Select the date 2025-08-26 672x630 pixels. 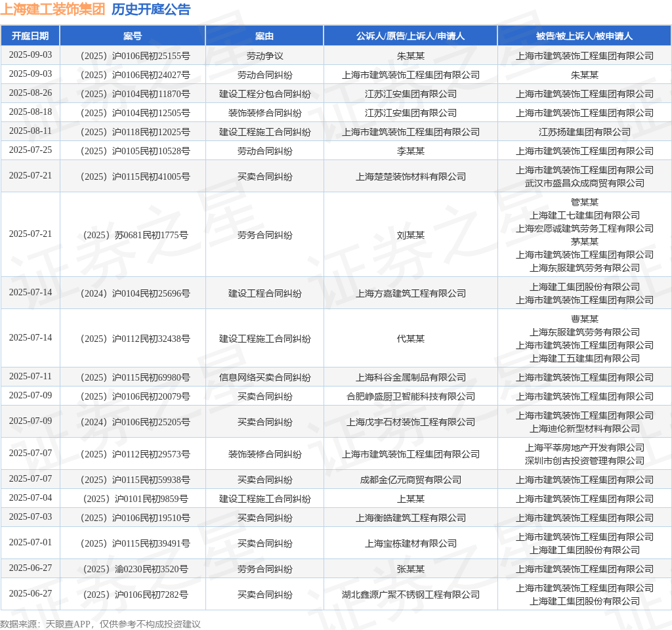tap(30, 93)
